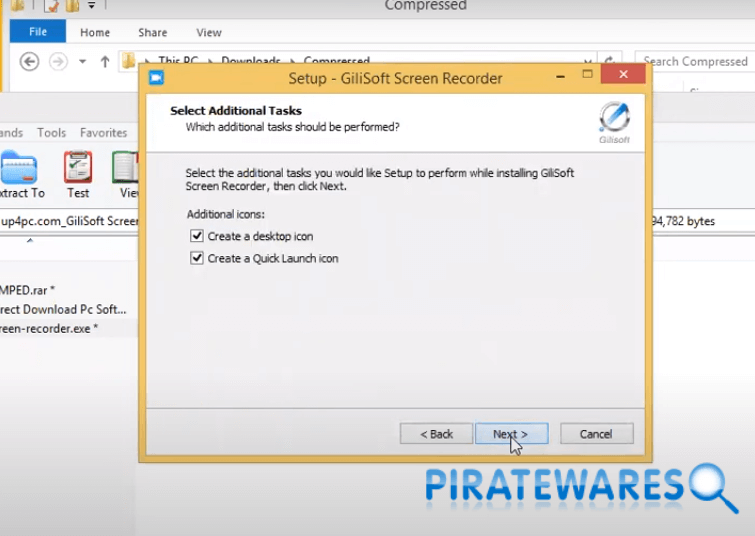755x536 pixels.
Task: Click the forward arrow in Explorer
Action: [x=59, y=62]
